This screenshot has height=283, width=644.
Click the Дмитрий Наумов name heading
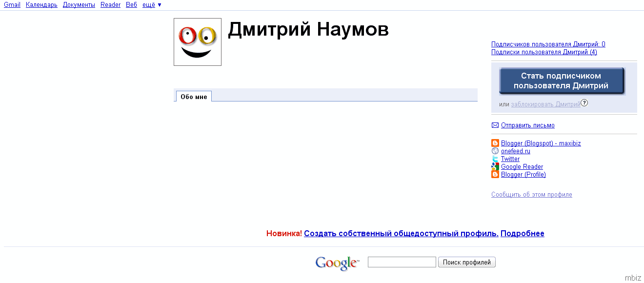coord(308,30)
